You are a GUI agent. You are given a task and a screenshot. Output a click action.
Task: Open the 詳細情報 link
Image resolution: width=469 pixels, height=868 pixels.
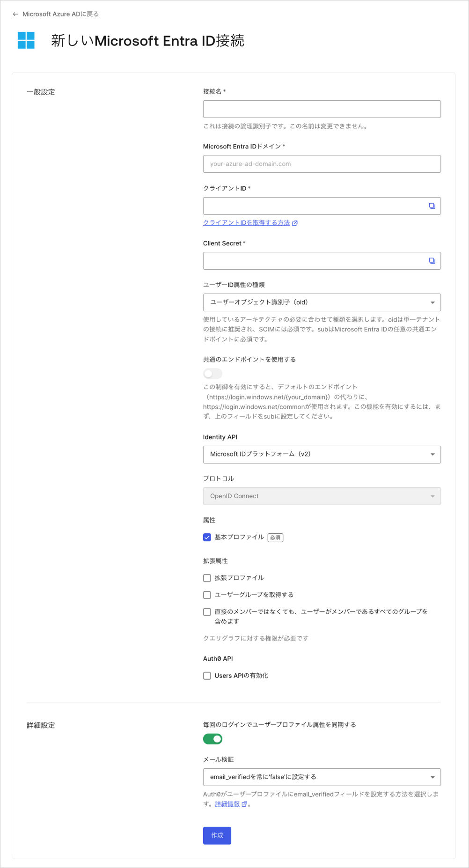[x=227, y=804]
